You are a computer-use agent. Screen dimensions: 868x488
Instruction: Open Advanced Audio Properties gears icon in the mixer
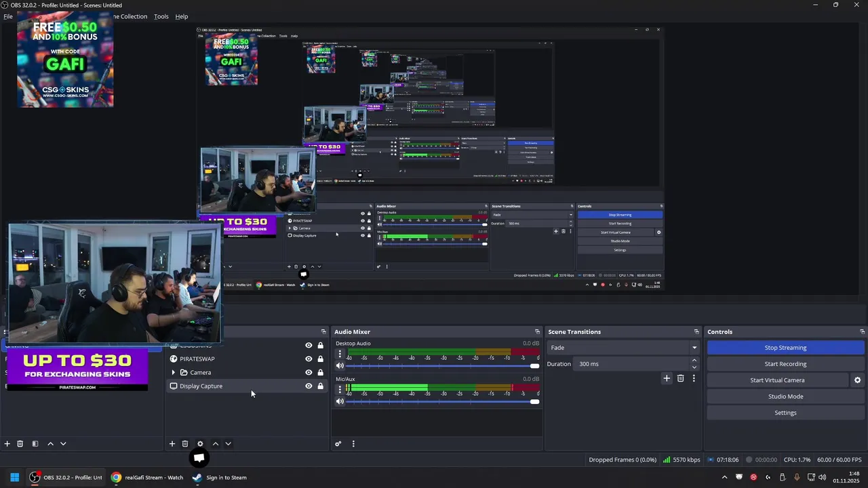pos(338,444)
